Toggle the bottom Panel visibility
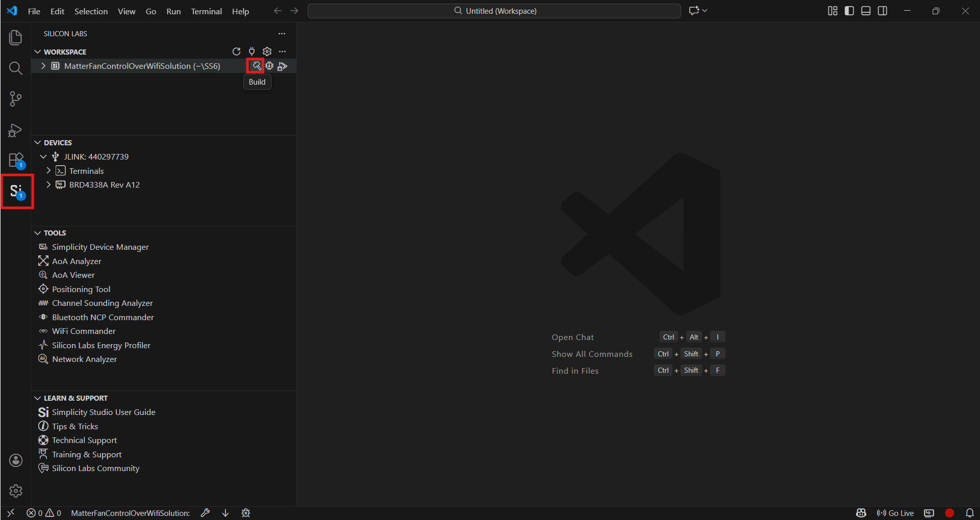Image resolution: width=980 pixels, height=520 pixels. [866, 11]
